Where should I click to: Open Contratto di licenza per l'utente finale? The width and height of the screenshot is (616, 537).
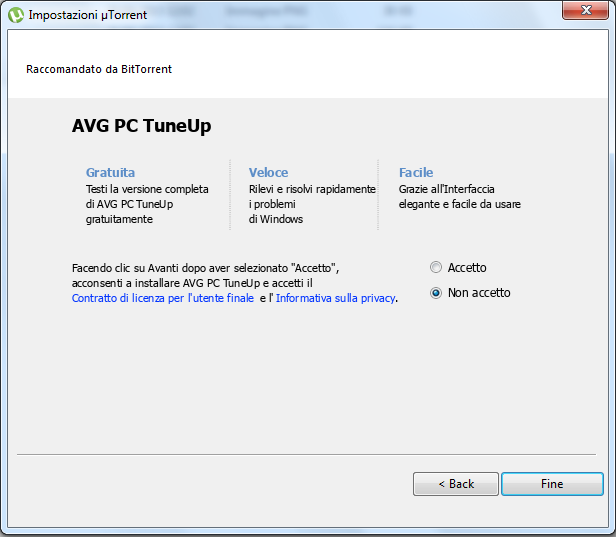pyautogui.click(x=163, y=298)
